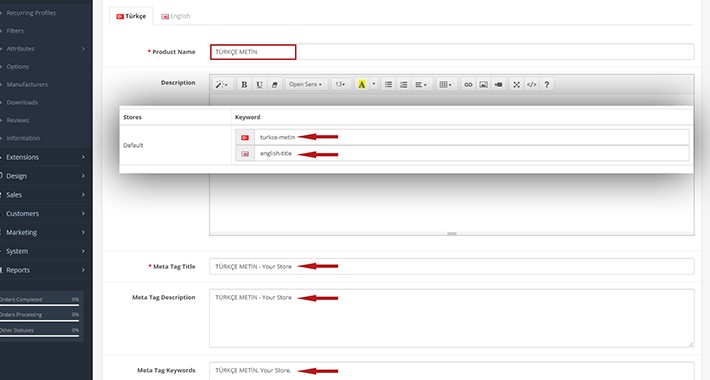Click the Orders Completed progress bar
Image resolution: width=710 pixels, height=380 pixels.
pyautogui.click(x=39, y=305)
